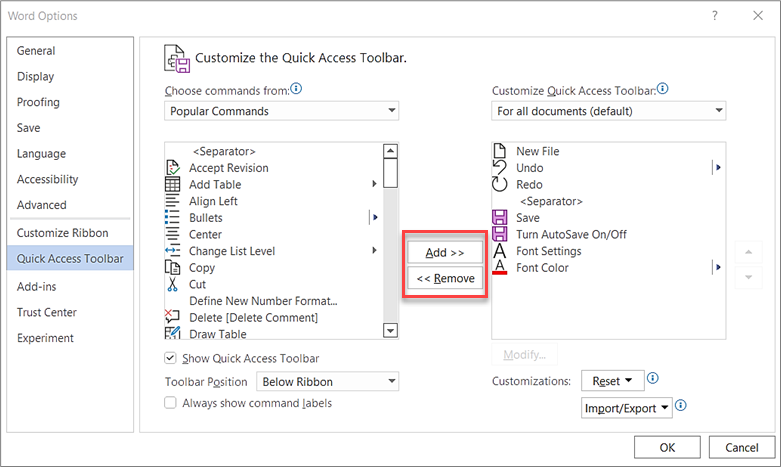Viewport: 781px width, 467px height.
Task: Click the Bullets list icon
Action: (x=172, y=218)
